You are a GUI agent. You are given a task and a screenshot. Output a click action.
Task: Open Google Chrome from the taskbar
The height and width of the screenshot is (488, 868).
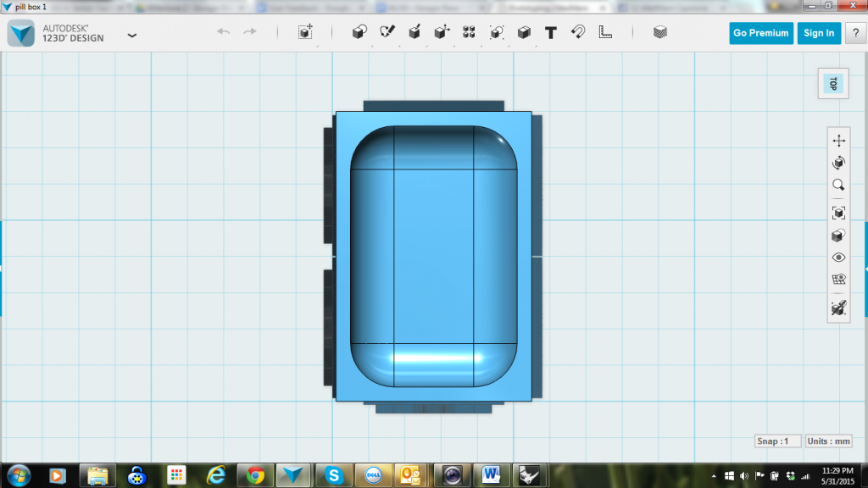pos(254,475)
